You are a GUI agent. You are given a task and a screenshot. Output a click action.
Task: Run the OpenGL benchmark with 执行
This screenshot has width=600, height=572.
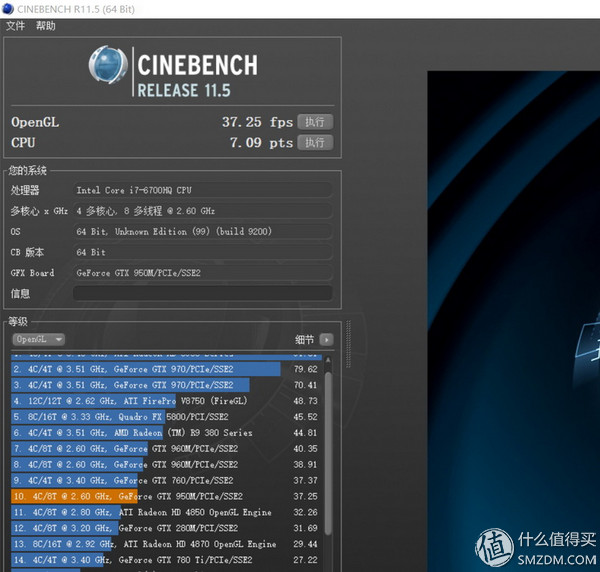[x=315, y=122]
